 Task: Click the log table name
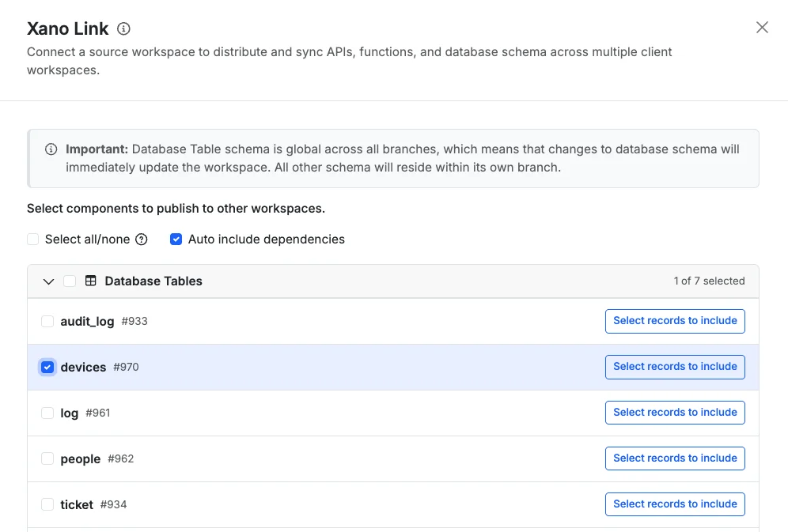(x=70, y=413)
